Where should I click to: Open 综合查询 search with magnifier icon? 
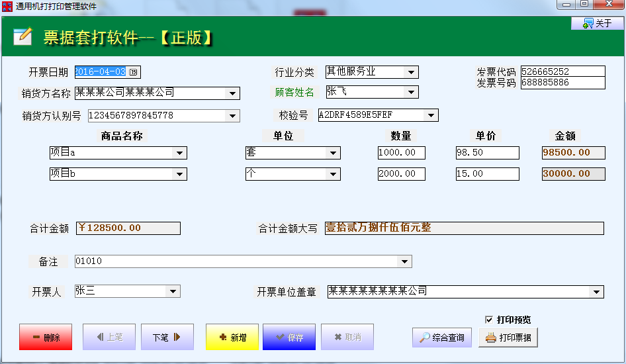[442, 338]
